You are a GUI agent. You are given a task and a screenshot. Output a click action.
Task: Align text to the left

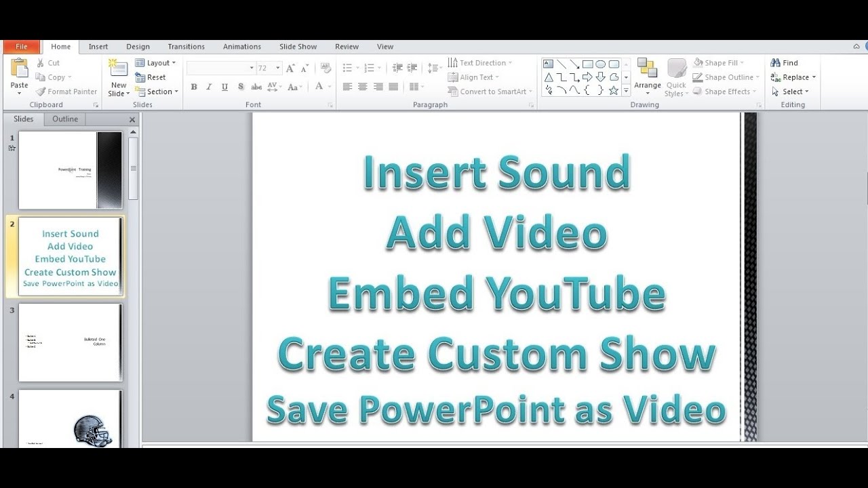coord(347,87)
